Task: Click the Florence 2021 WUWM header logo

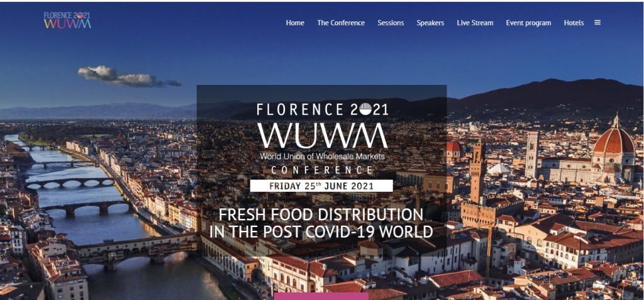Action: point(67,20)
